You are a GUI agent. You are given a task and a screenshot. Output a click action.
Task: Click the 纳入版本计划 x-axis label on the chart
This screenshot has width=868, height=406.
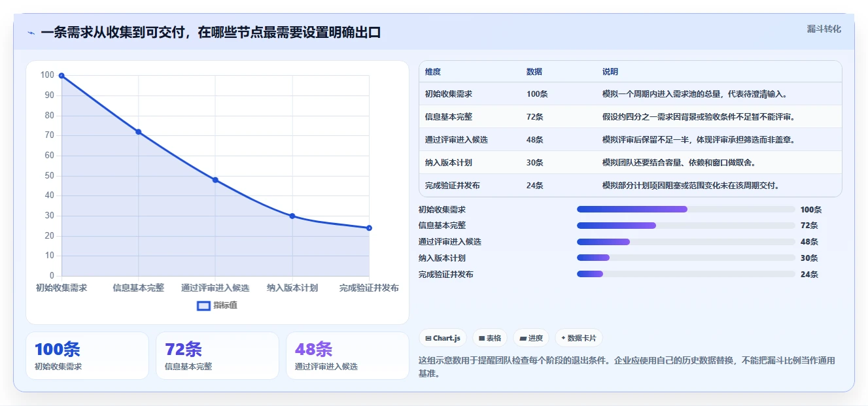point(292,288)
